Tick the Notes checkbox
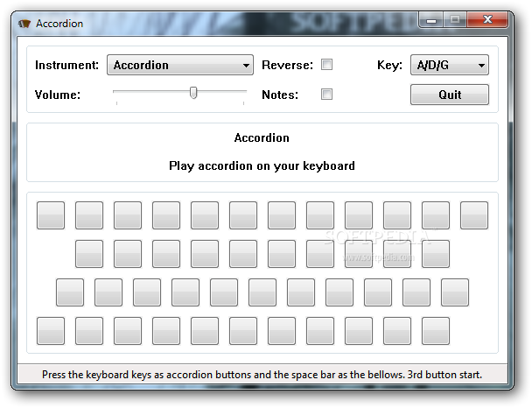This screenshot has height=408, width=532. pyautogui.click(x=326, y=94)
